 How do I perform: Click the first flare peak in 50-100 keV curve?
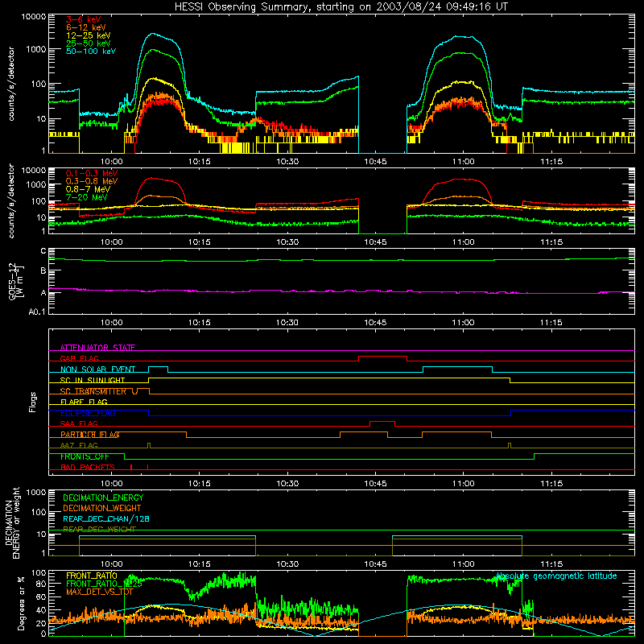coord(153,34)
